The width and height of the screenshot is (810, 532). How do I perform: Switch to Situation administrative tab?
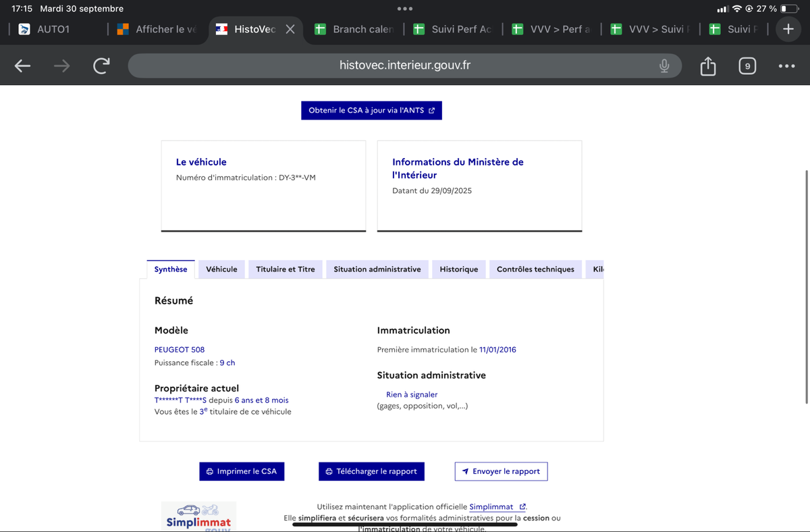pos(377,269)
